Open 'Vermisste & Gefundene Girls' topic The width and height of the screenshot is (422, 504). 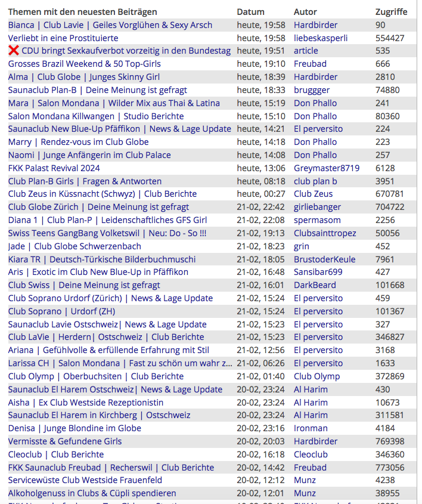(x=64, y=441)
